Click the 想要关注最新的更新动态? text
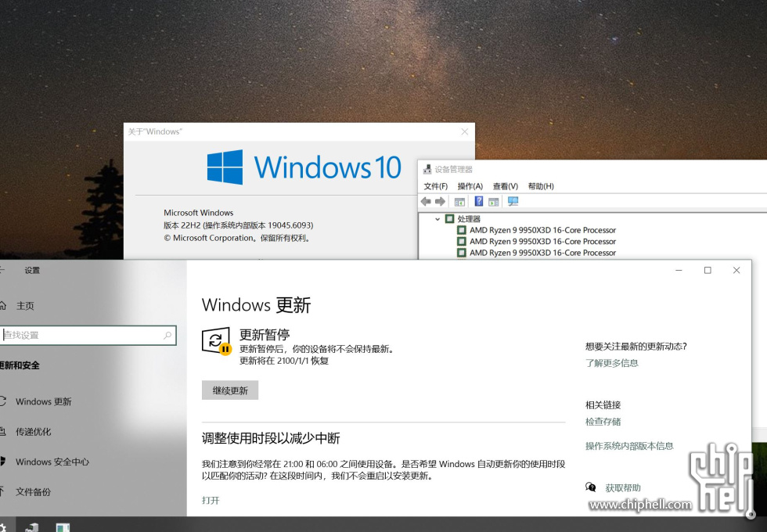Screen dimensions: 767x532 pyautogui.click(x=636, y=346)
